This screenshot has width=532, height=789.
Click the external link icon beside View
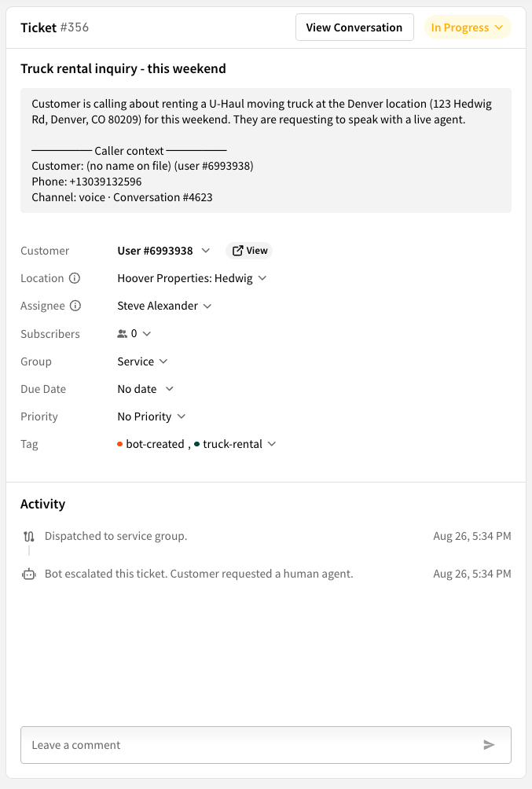[237, 251]
